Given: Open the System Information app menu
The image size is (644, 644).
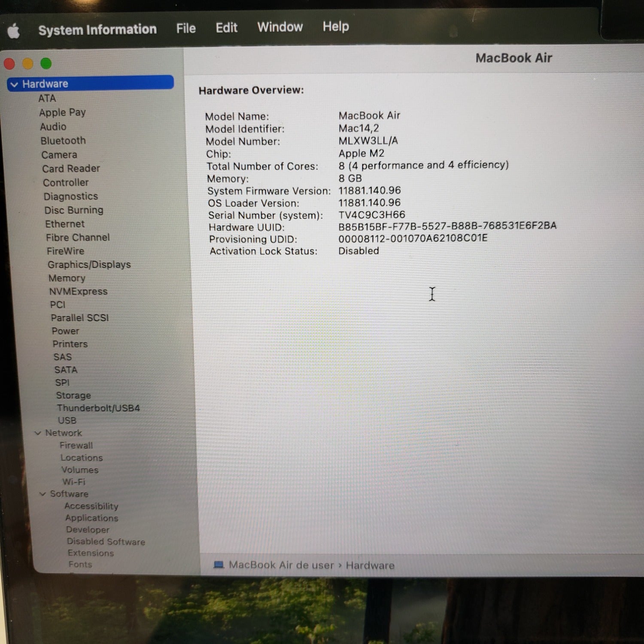Looking at the screenshot, I should pos(97,30).
